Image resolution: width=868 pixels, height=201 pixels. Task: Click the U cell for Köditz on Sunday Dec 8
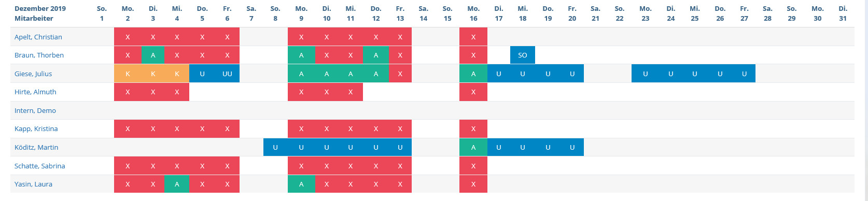(x=275, y=147)
